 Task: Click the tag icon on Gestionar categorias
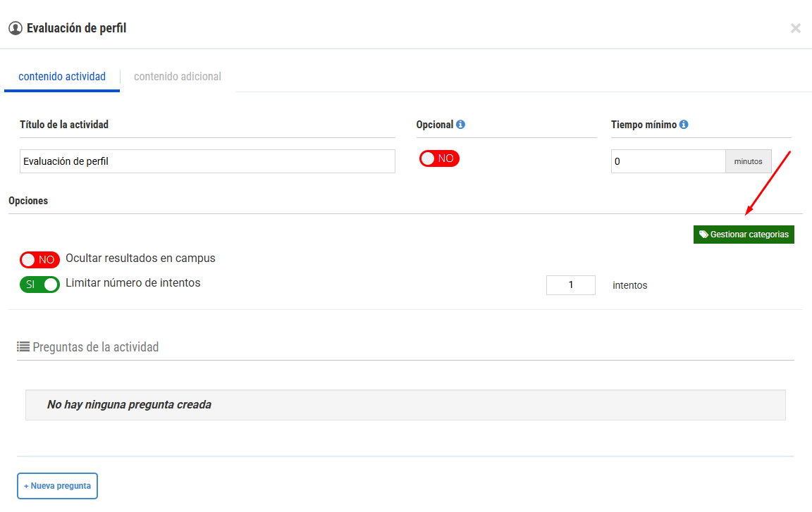703,235
